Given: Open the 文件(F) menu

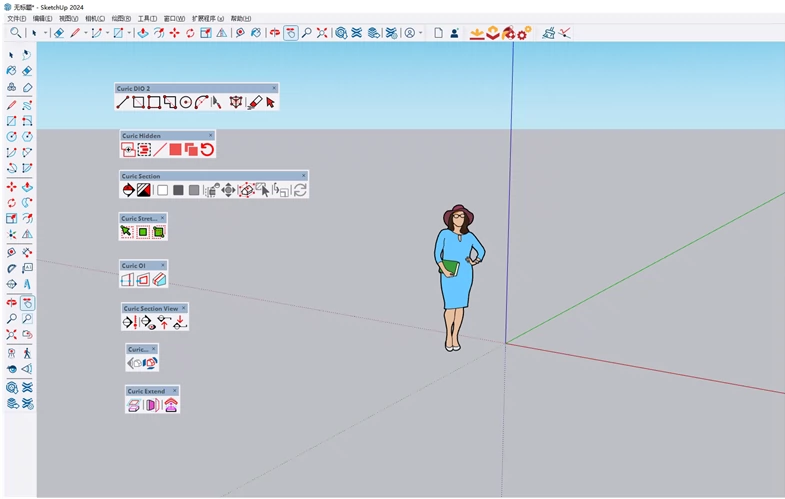Looking at the screenshot, I should 16,18.
